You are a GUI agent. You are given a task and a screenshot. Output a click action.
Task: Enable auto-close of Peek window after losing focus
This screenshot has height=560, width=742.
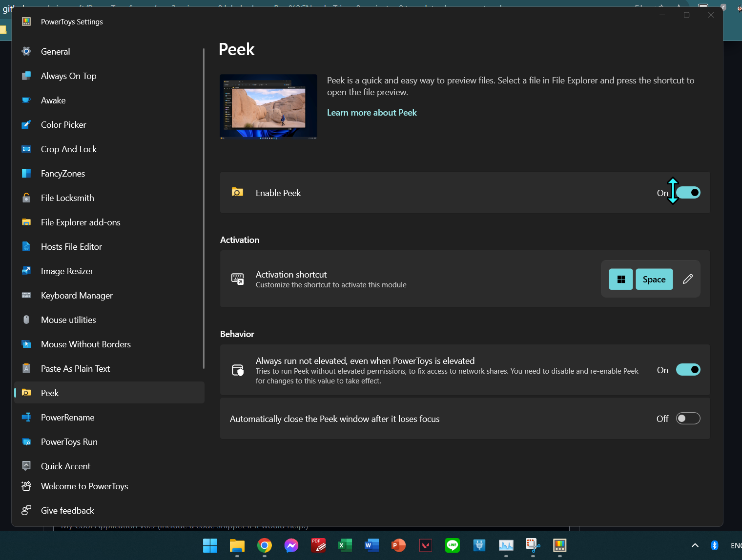(688, 418)
